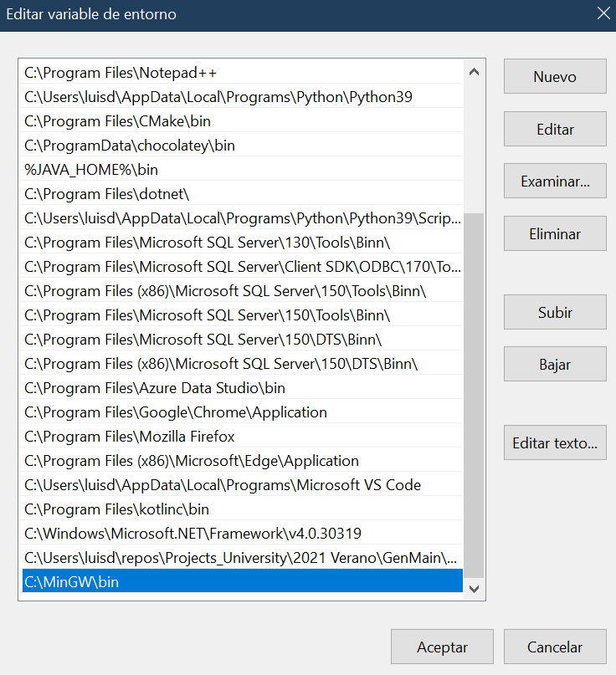Select the C:\Program Files\kotlinc\bin entry
This screenshot has width=616, height=675.
pyautogui.click(x=243, y=509)
